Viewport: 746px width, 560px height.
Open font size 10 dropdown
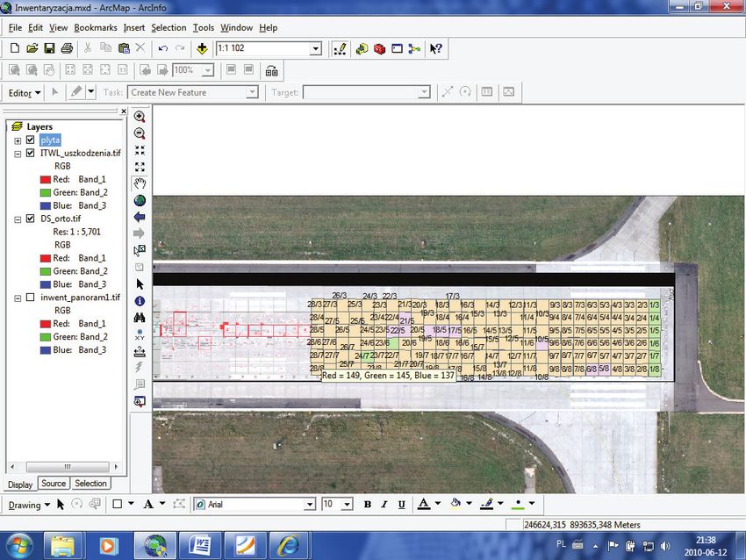(x=348, y=505)
